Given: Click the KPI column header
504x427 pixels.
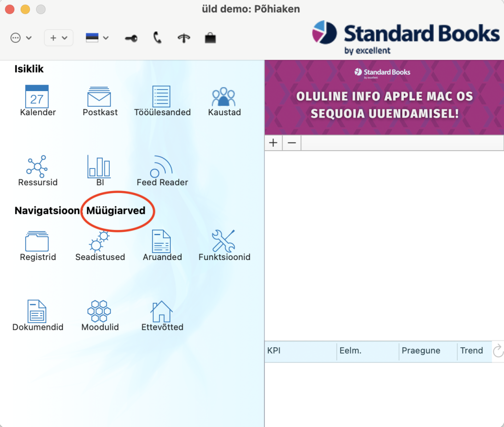Looking at the screenshot, I should click(x=300, y=351).
